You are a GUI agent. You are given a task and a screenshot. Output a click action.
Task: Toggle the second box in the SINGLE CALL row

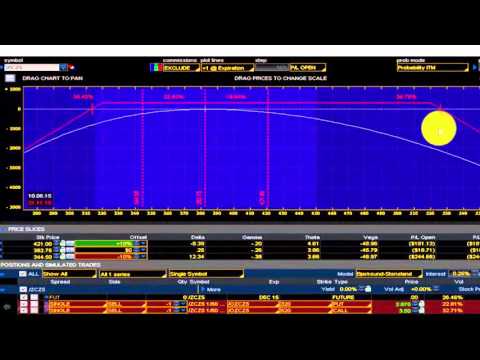pos(34,310)
